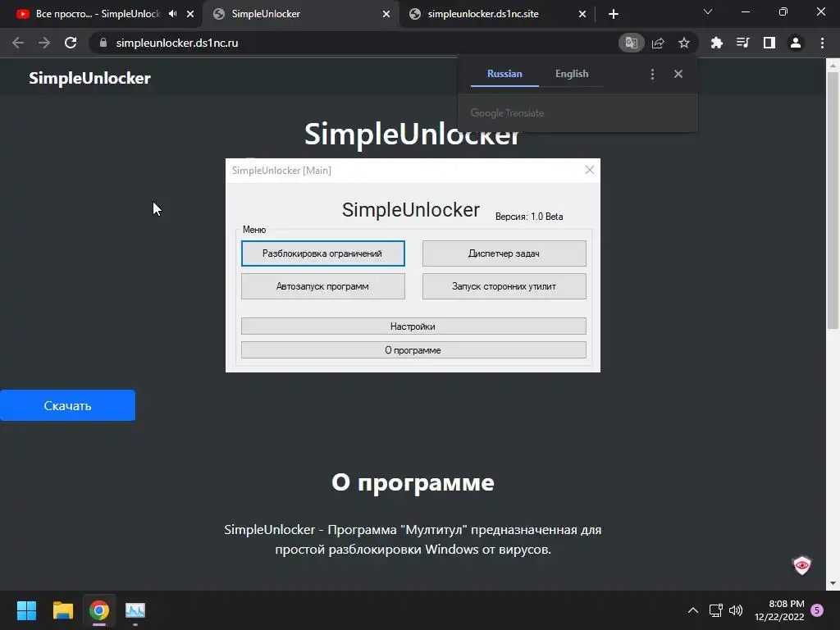Mute the YouTube tab via the speaker icon
The image size is (840, 630).
172,14
